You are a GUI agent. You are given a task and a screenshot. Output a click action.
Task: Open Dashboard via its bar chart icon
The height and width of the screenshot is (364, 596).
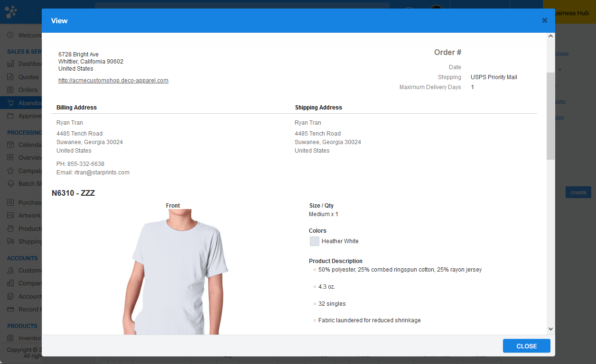point(10,64)
